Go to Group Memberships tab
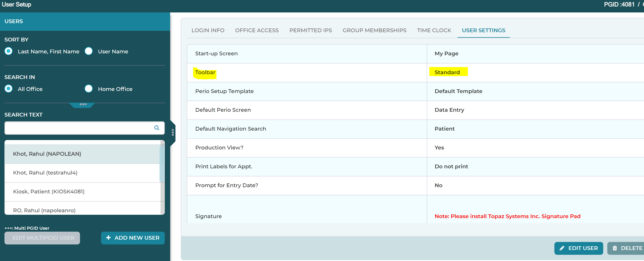Viewport: 644px width, 261px height. 374,30
